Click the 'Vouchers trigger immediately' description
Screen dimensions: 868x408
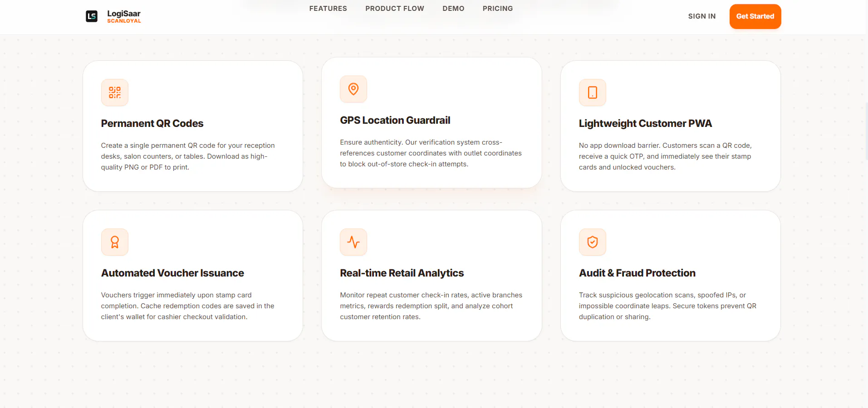coord(187,306)
